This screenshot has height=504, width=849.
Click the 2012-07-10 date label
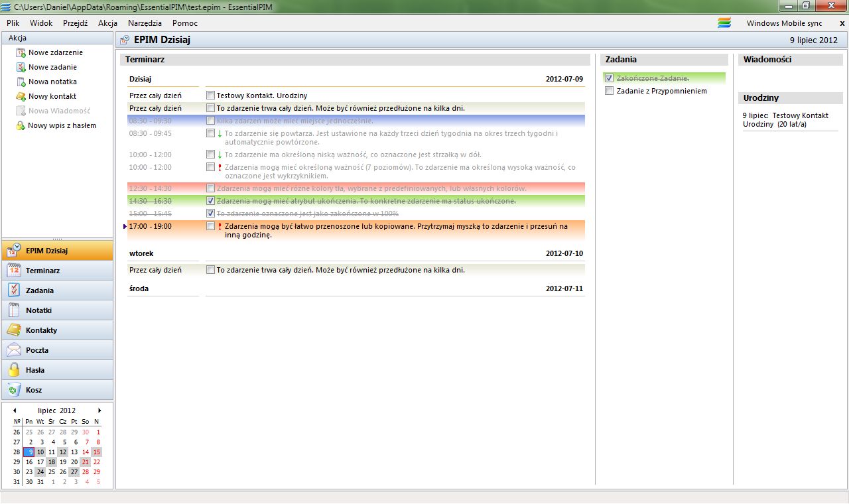click(564, 253)
